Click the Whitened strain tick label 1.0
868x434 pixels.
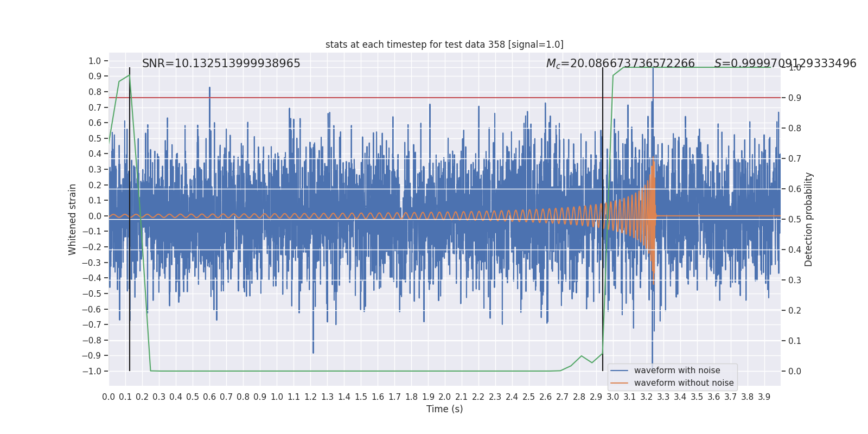[95, 61]
